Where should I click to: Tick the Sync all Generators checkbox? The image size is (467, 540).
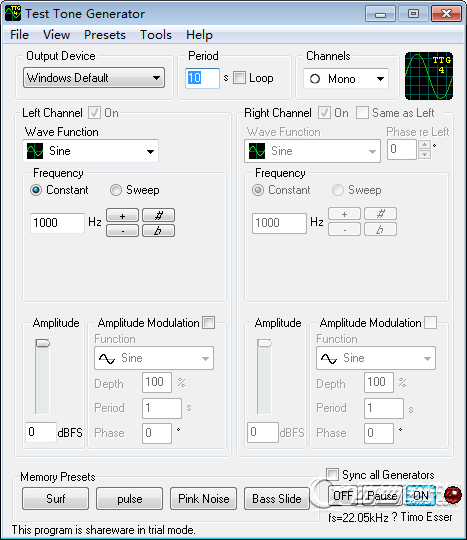(332, 474)
